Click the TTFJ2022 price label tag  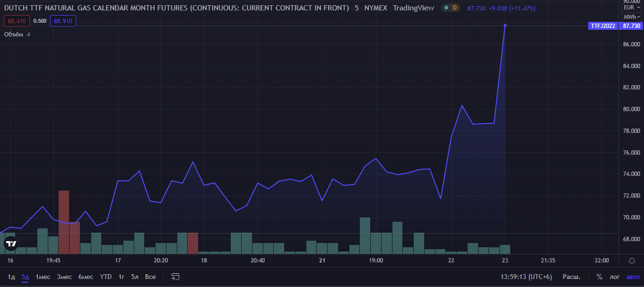[x=603, y=26]
